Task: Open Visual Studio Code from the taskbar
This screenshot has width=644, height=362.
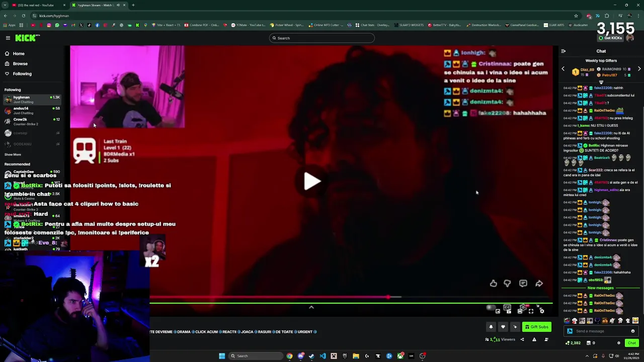Action: (x=323, y=356)
